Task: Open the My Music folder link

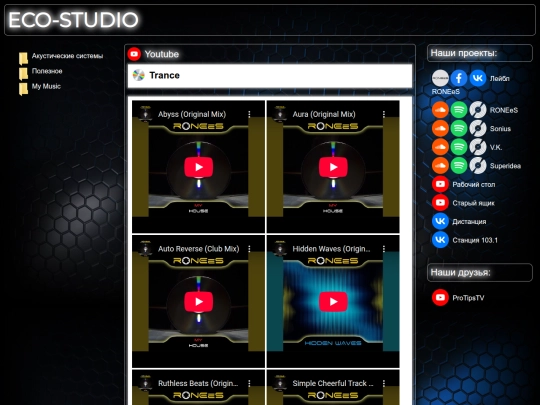Action: click(46, 86)
